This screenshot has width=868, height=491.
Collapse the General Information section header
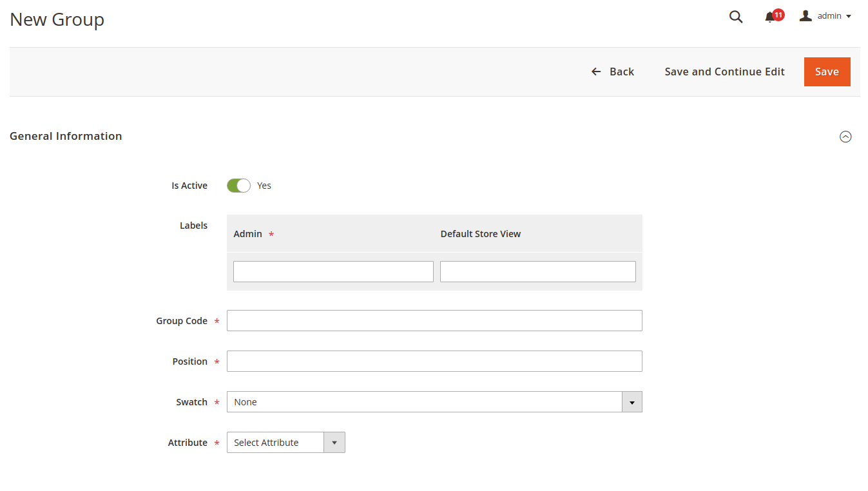tap(66, 136)
